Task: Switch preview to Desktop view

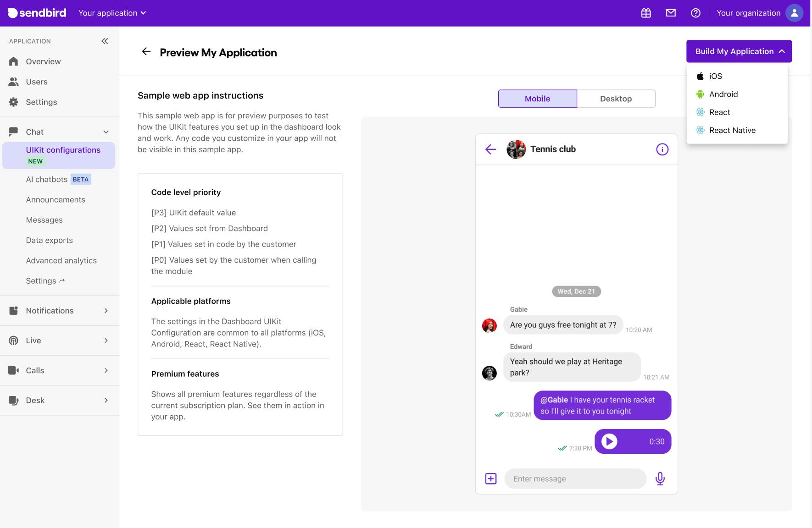Action: tap(616, 99)
